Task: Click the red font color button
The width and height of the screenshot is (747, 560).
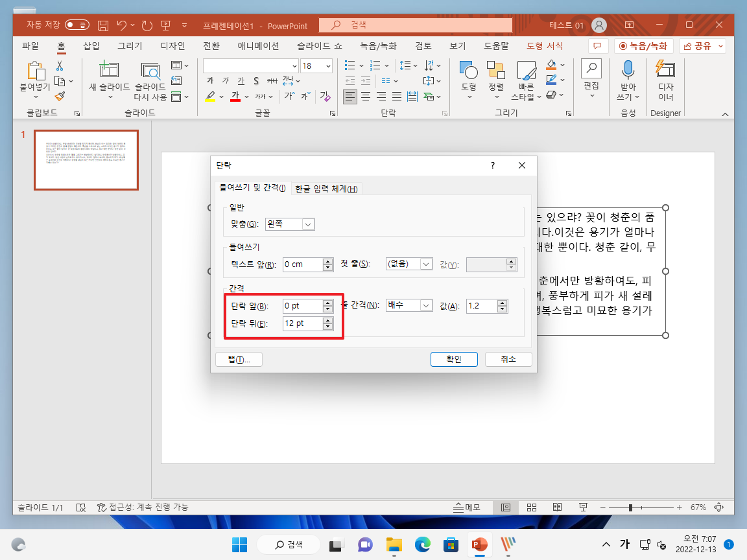Action: 235,96
